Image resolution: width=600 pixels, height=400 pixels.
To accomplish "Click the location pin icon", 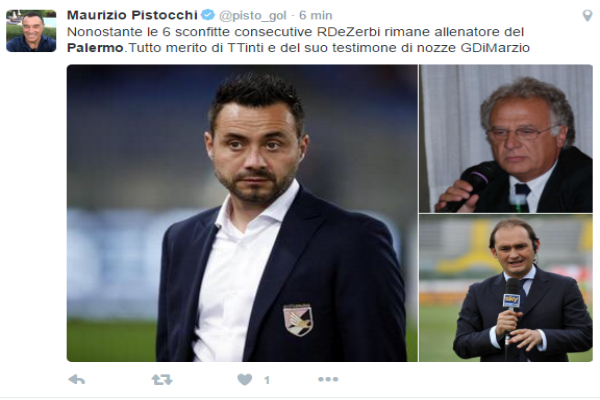I will click(587, 16).
